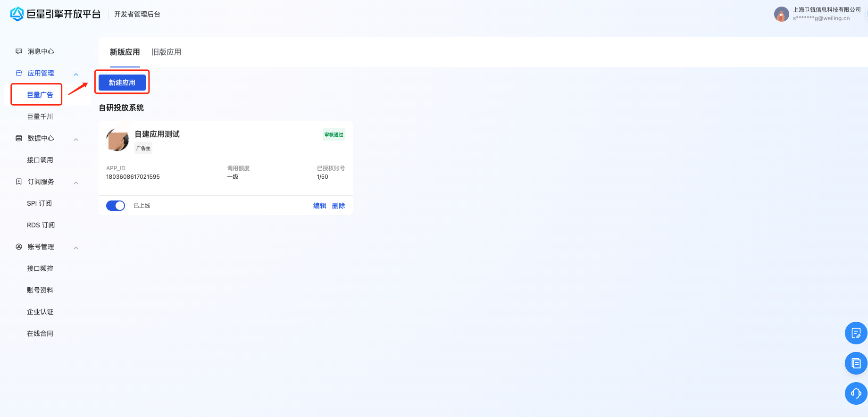Click the 消息中心 message icon

(x=19, y=51)
